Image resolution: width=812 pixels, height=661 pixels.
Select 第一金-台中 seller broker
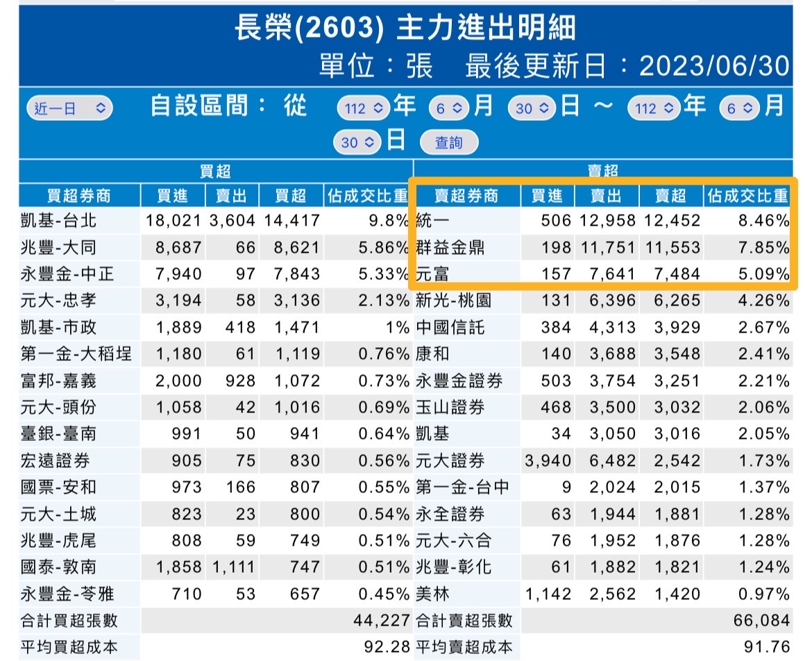point(462,487)
